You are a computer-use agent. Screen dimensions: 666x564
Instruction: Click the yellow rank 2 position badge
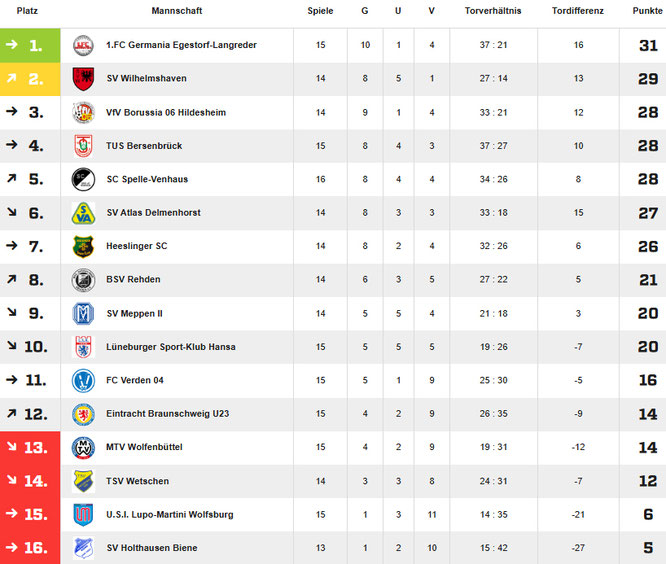pyautogui.click(x=30, y=79)
